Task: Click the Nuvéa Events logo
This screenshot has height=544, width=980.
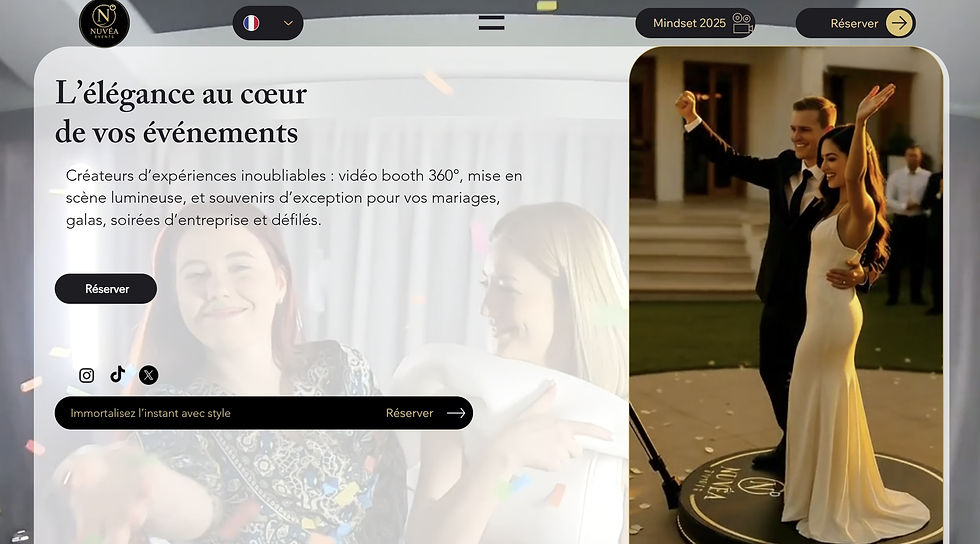Action: [x=104, y=23]
